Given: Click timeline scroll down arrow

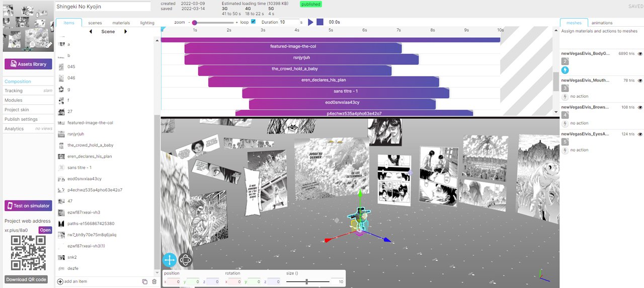Looking at the screenshot, I should pos(556,112).
